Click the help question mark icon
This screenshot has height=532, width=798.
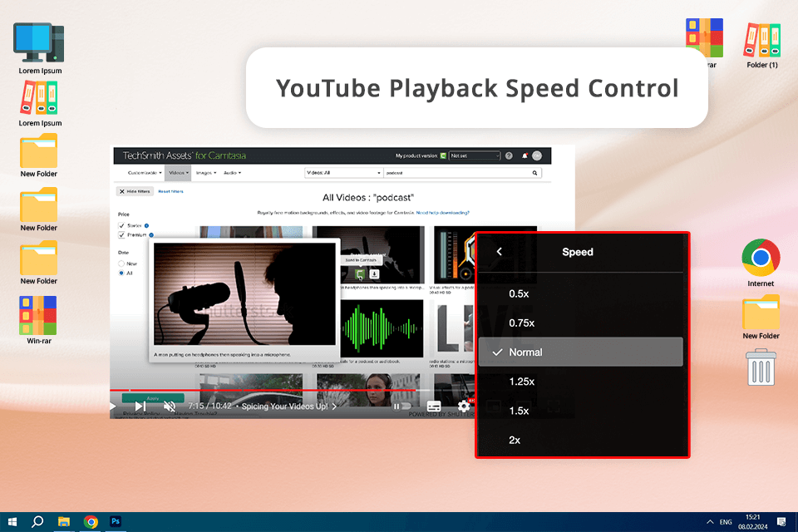509,155
